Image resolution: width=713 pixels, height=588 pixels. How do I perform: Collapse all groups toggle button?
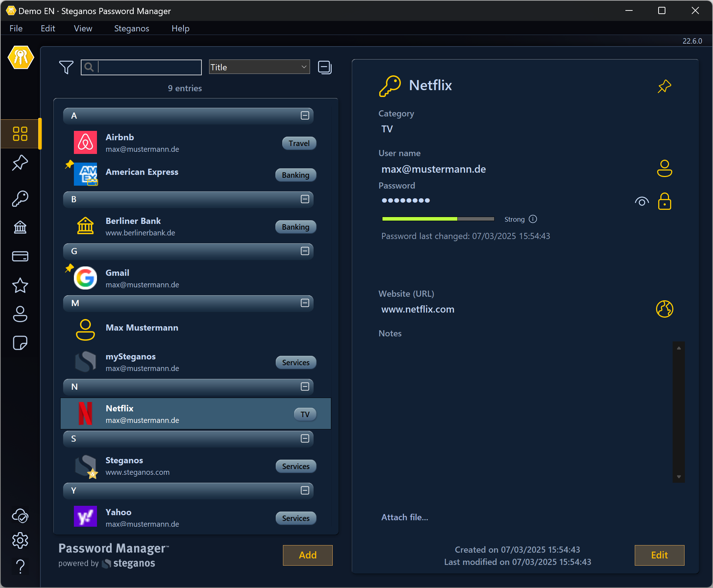coord(324,67)
